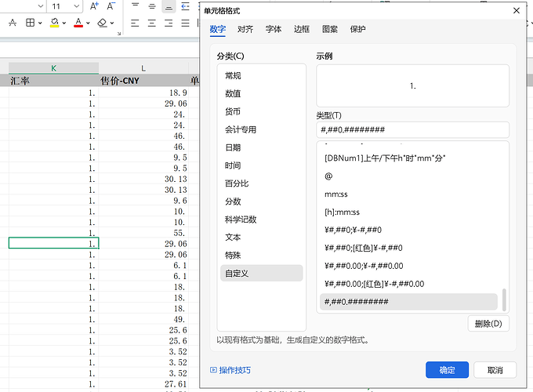Apply the yellow fill color bucket
This screenshot has height=392, width=533.
(x=54, y=23)
